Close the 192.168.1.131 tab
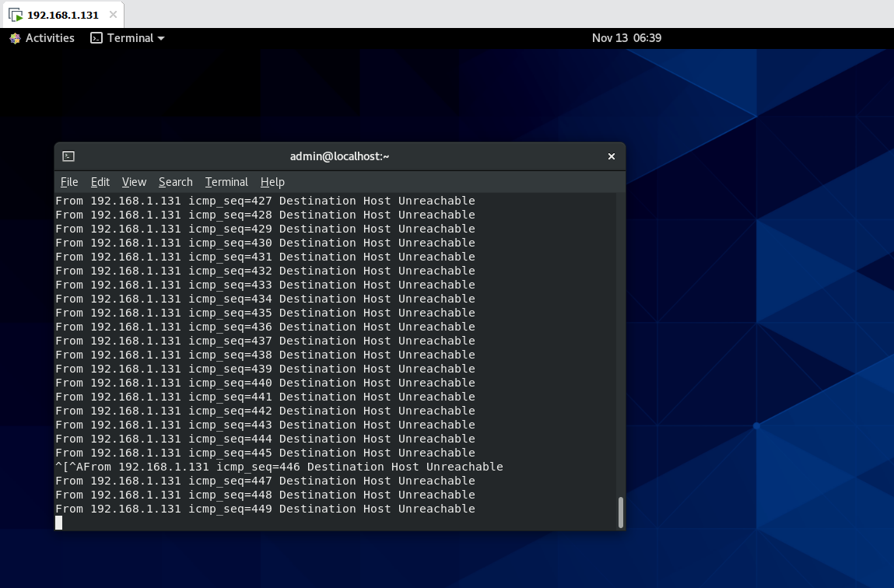 click(113, 15)
